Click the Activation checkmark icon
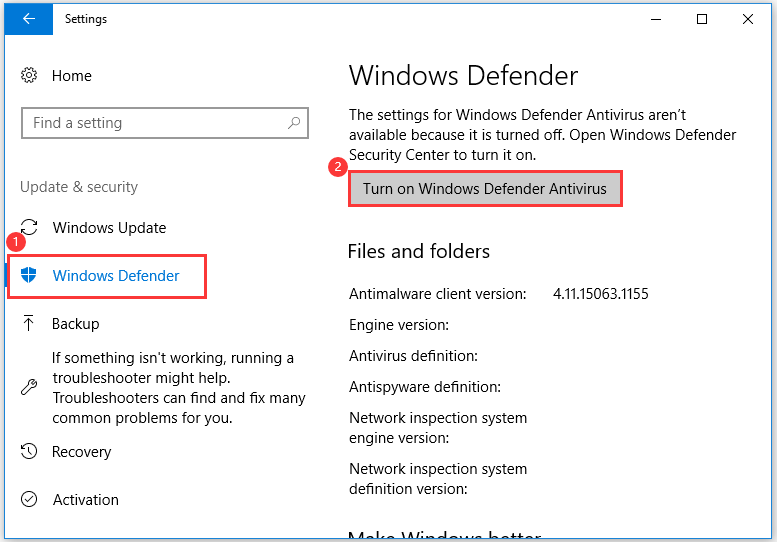This screenshot has height=542, width=777. (x=29, y=499)
